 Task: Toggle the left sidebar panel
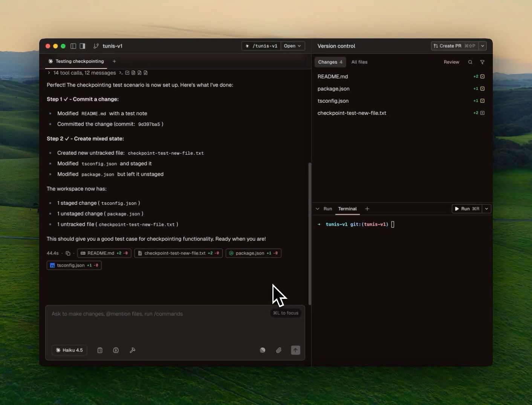coord(73,46)
